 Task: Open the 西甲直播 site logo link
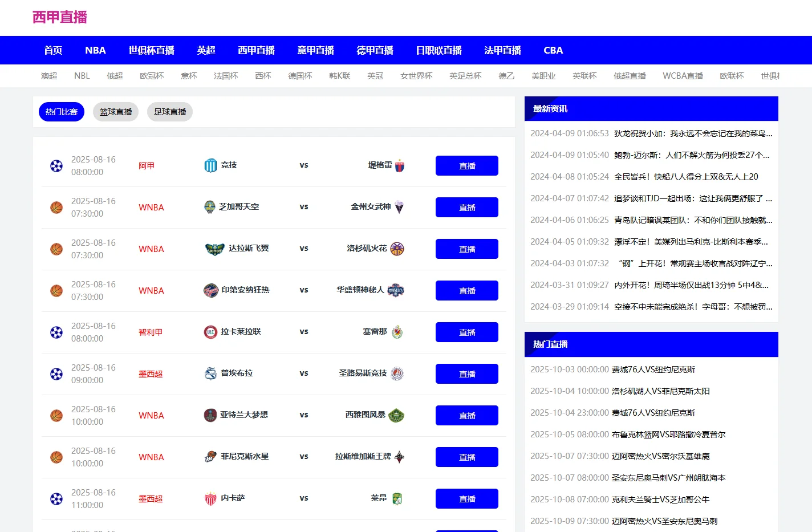(60, 17)
